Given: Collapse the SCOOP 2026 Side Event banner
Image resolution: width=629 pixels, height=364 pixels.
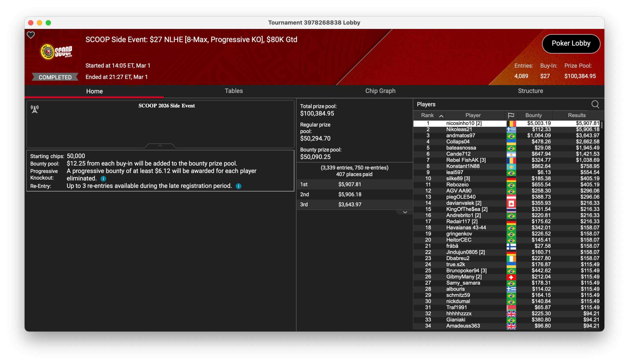Looking at the screenshot, I should tap(160, 145).
